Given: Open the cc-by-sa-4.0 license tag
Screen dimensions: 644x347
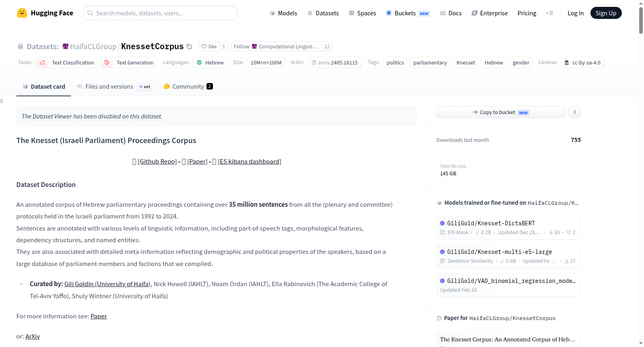Looking at the screenshot, I should 582,62.
